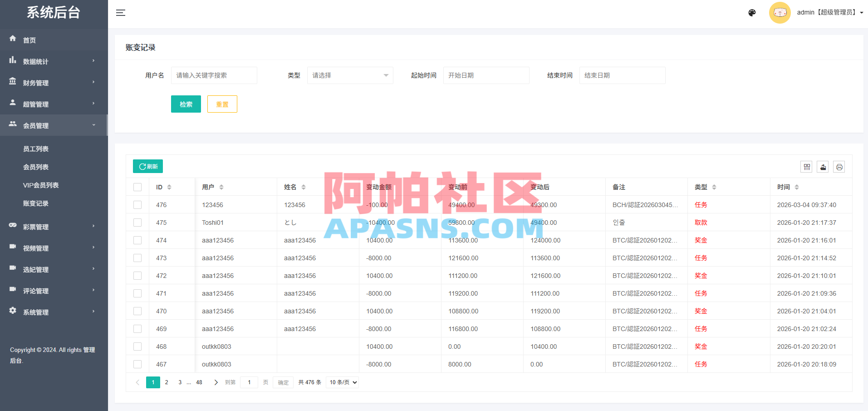This screenshot has height=411, width=868.
Task: Click the 开始日期 start date field
Action: point(486,75)
